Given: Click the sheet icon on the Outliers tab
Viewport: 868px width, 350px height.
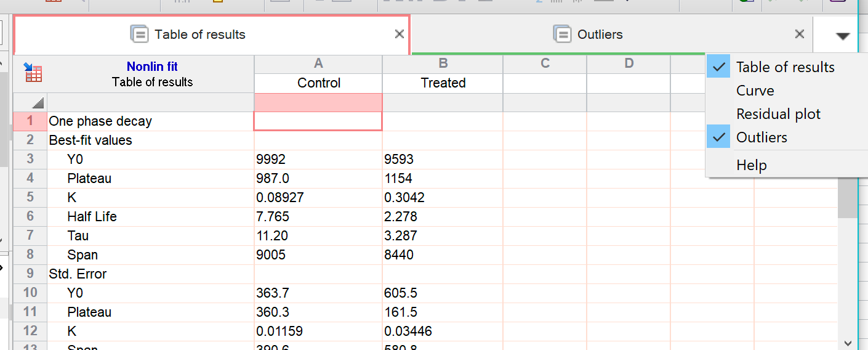Looking at the screenshot, I should coord(562,35).
